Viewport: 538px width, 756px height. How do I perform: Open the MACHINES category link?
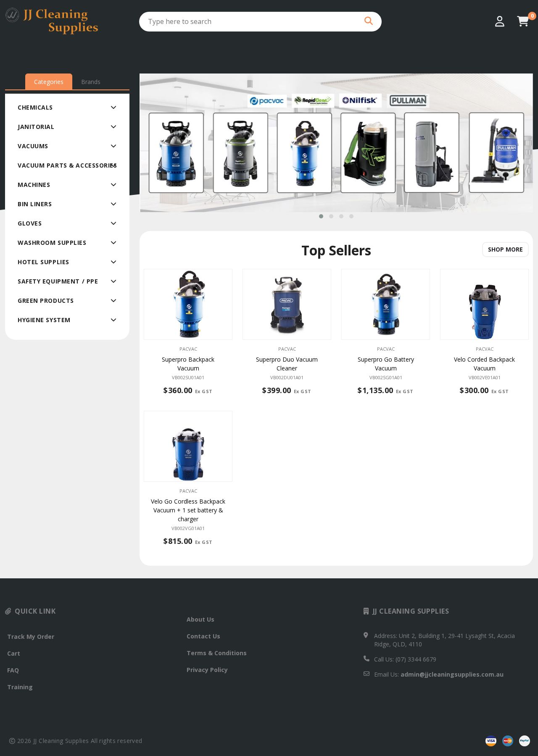34,185
